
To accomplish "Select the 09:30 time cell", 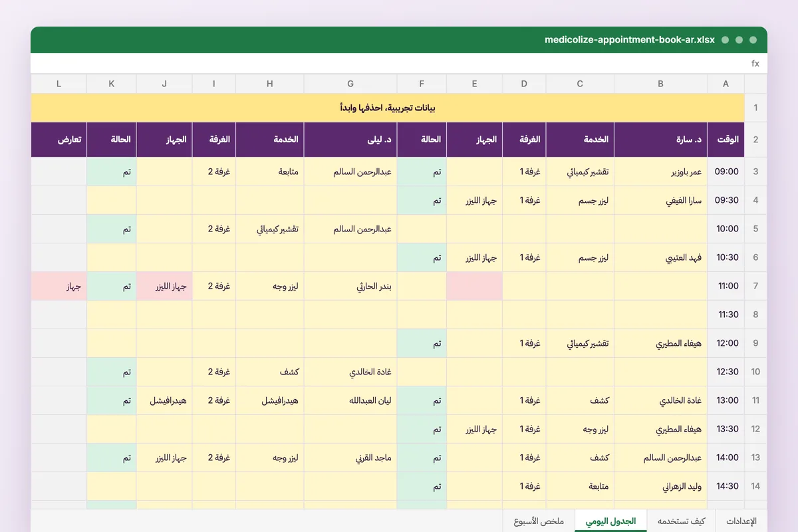I will pyautogui.click(x=726, y=200).
